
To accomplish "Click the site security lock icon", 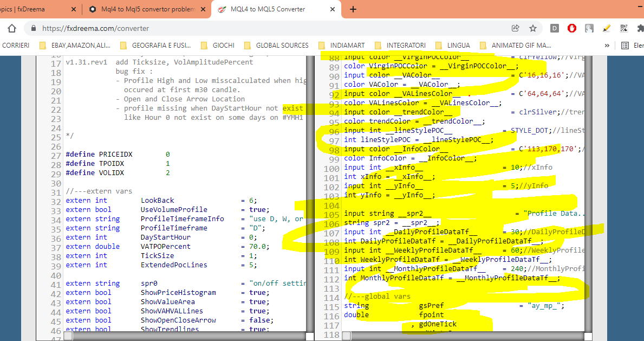I will [34, 28].
